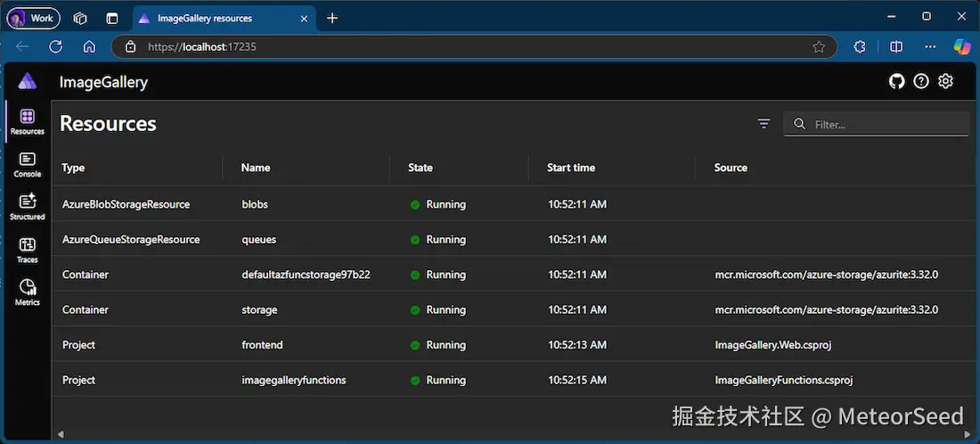Click the ImageGallery application title
This screenshot has width=980, height=444.
click(103, 82)
